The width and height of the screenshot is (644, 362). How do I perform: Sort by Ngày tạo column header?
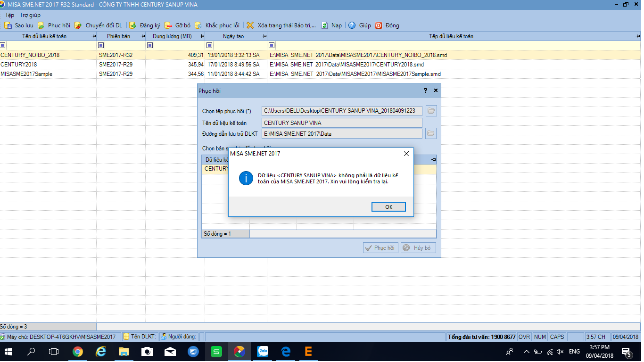tap(233, 36)
